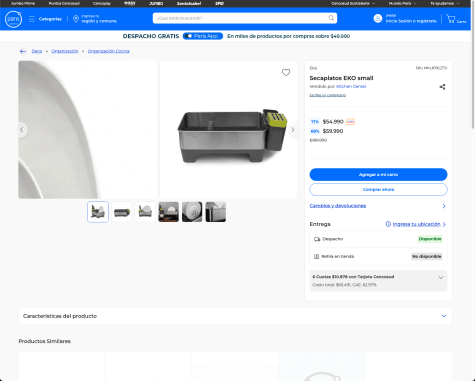This screenshot has height=381, width=475.
Task: Show previous product image arrow
Action: click(x=22, y=130)
